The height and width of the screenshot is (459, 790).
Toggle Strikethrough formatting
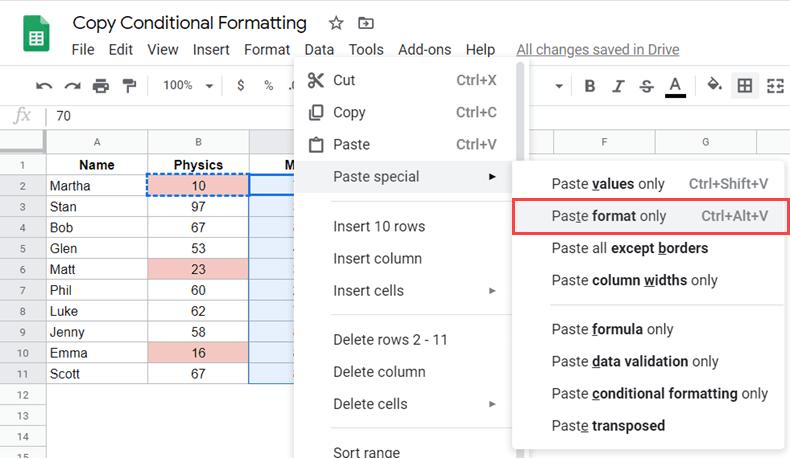coord(646,86)
